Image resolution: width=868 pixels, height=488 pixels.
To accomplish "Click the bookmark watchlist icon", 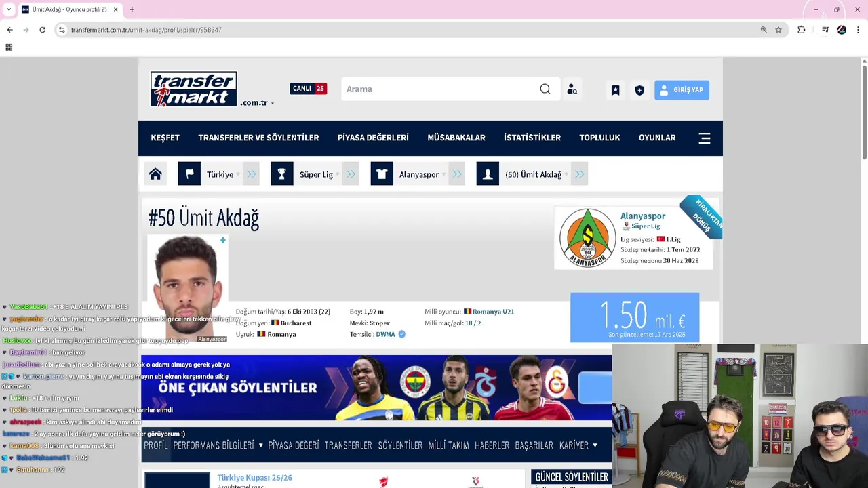I will (x=615, y=90).
